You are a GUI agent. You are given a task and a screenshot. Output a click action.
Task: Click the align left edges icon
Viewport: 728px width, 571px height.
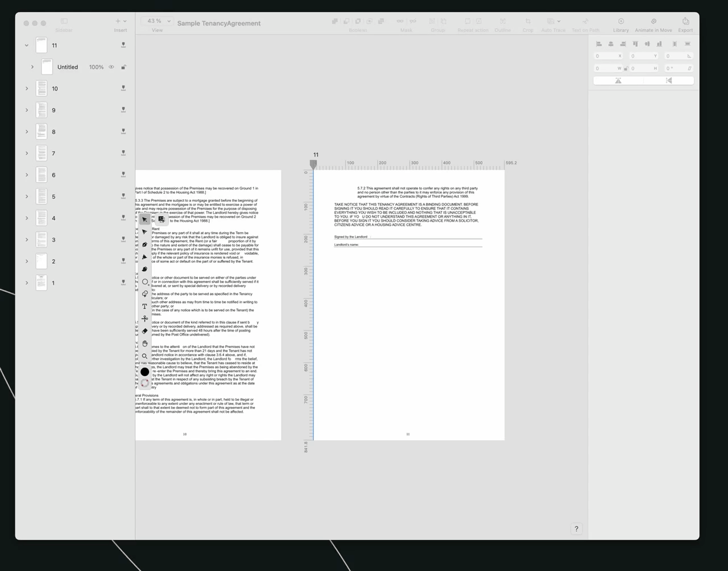click(598, 44)
